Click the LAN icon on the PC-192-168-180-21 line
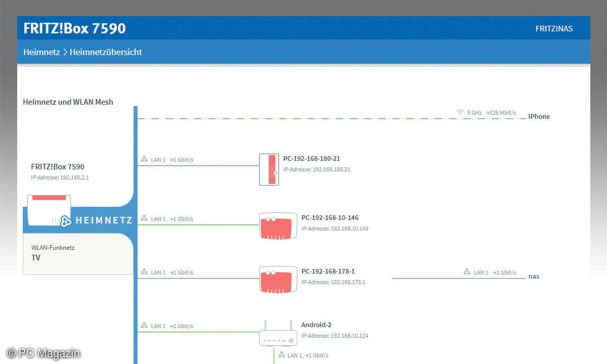The image size is (607, 364). [144, 159]
